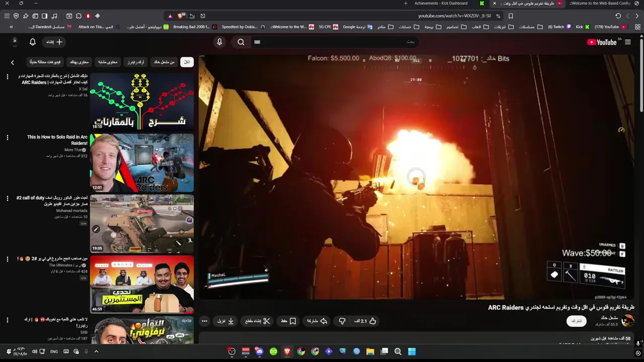Viewport: 644px width, 362px height.
Task: Save the video with حفظ bookmark button
Action: (x=289, y=321)
